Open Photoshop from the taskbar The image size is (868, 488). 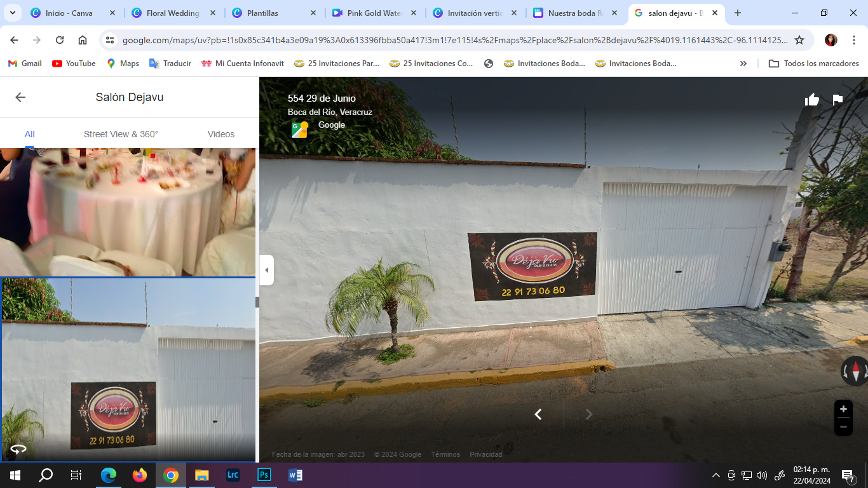click(x=264, y=475)
